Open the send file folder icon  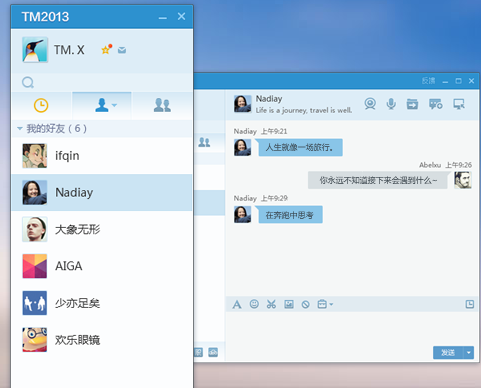point(412,104)
